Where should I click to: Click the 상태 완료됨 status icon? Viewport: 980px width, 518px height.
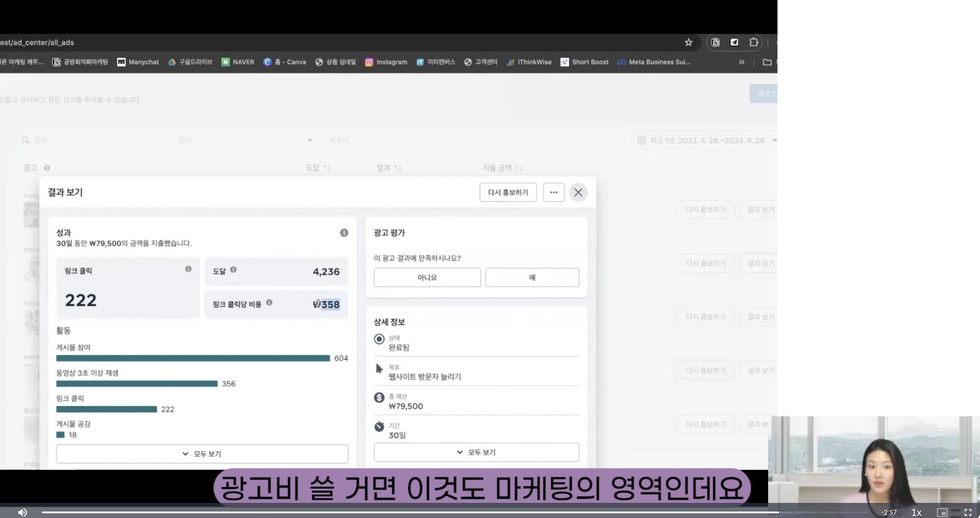(x=379, y=339)
